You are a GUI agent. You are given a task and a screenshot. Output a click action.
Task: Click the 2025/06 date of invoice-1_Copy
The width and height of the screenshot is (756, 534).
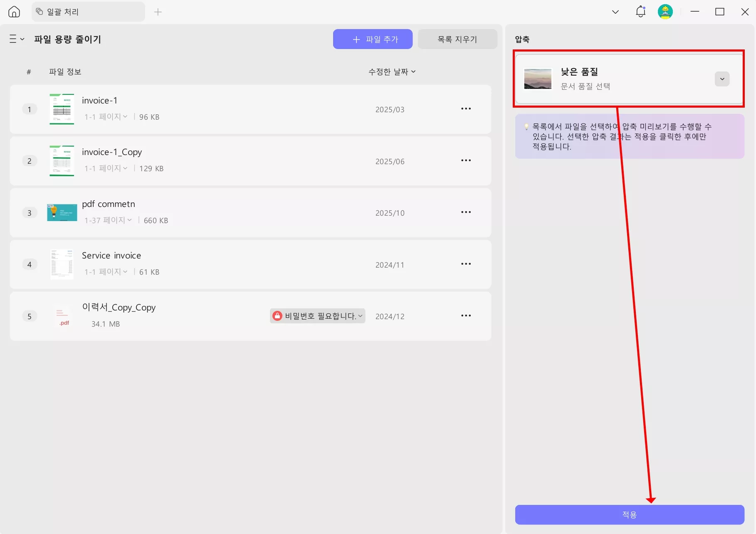(390, 162)
